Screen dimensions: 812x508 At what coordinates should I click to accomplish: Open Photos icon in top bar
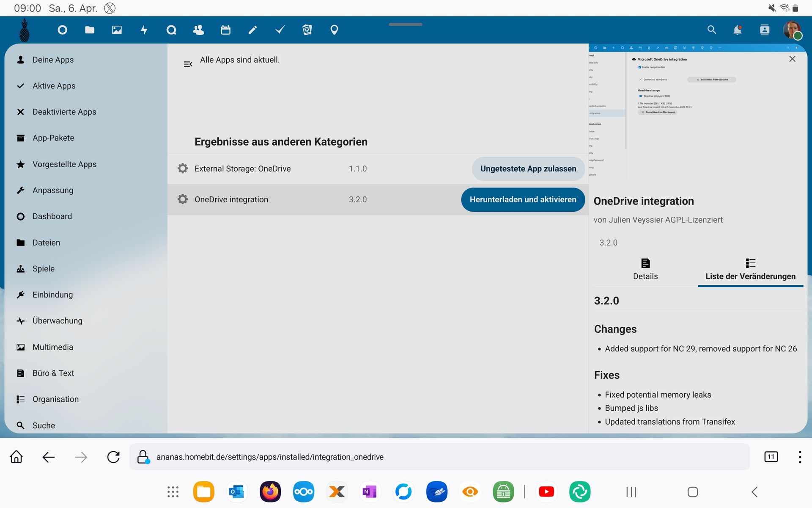click(117, 30)
